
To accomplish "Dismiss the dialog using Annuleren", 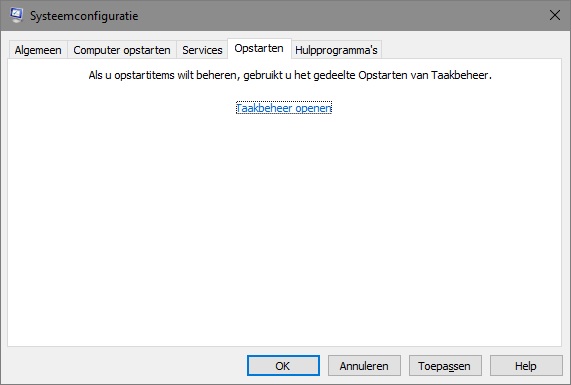I will click(364, 365).
